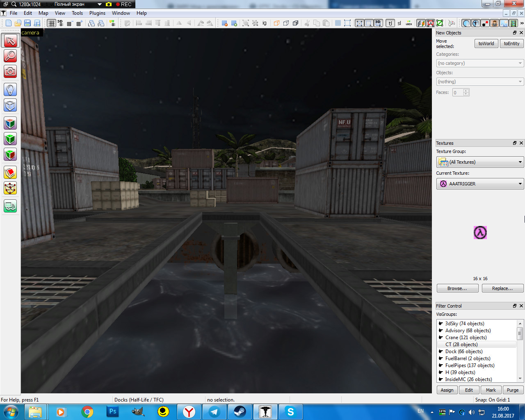Run the map with gamepad icon
This screenshot has height=420, width=525.
click(x=452, y=23)
